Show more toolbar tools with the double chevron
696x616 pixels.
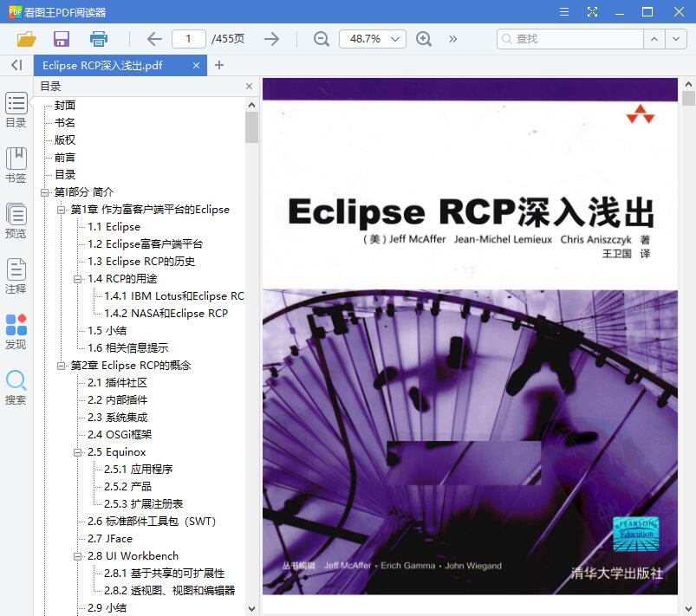pos(452,39)
